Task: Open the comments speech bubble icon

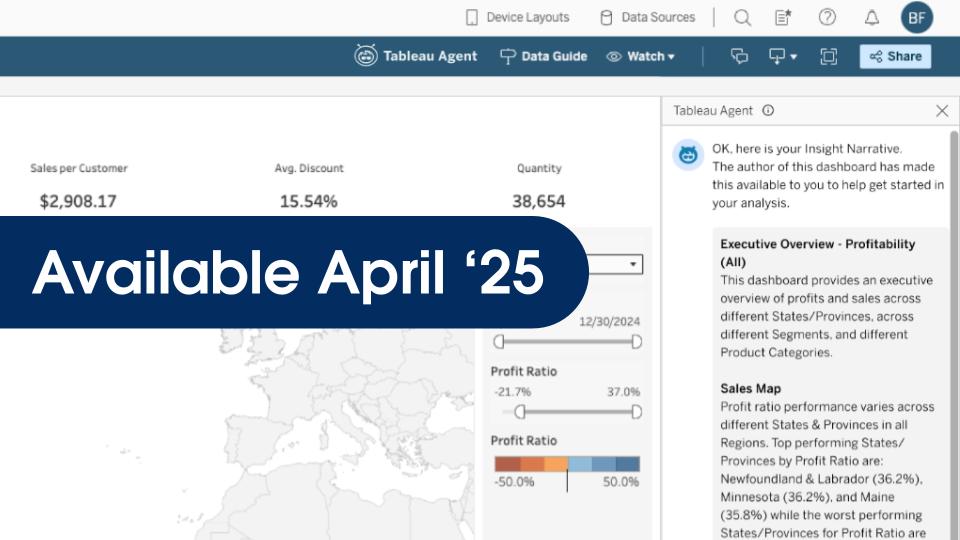Action: click(740, 57)
